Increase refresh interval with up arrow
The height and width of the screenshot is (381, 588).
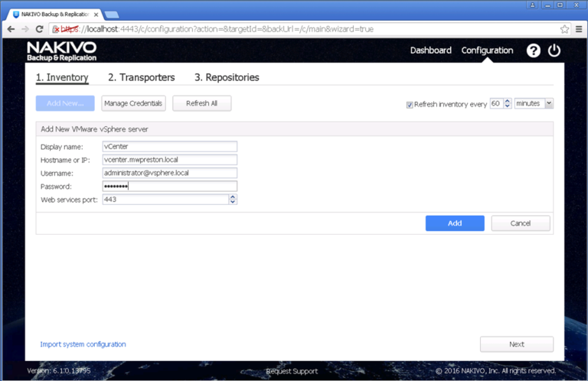coord(508,101)
